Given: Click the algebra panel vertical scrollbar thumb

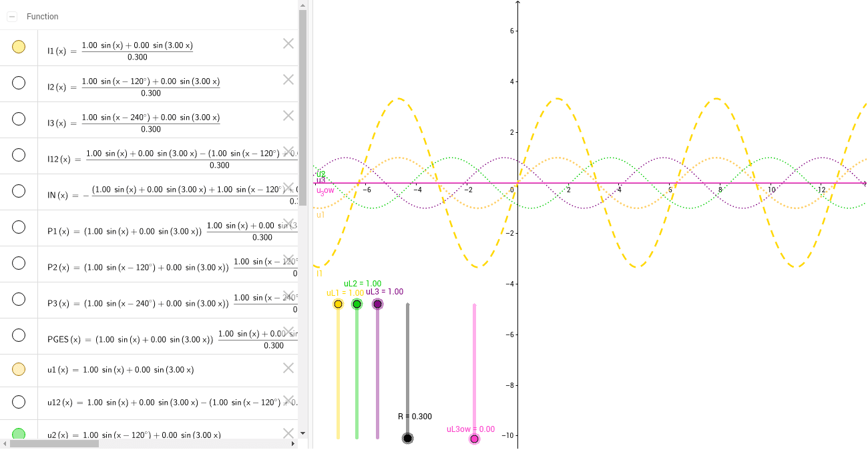Looking at the screenshot, I should point(302,108).
